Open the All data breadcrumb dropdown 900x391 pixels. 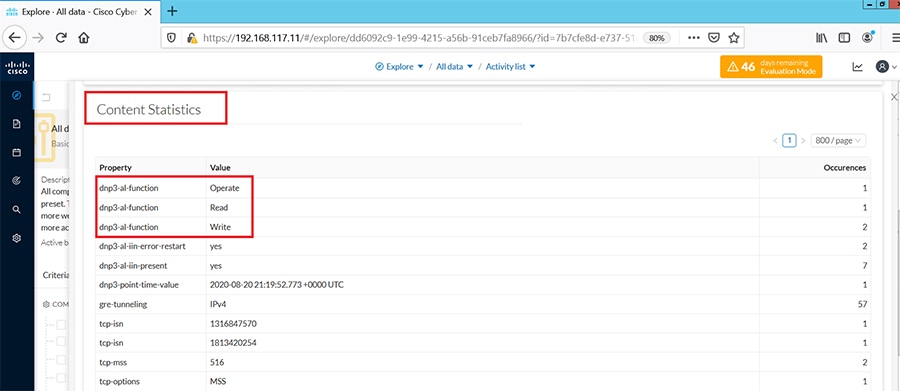[455, 67]
